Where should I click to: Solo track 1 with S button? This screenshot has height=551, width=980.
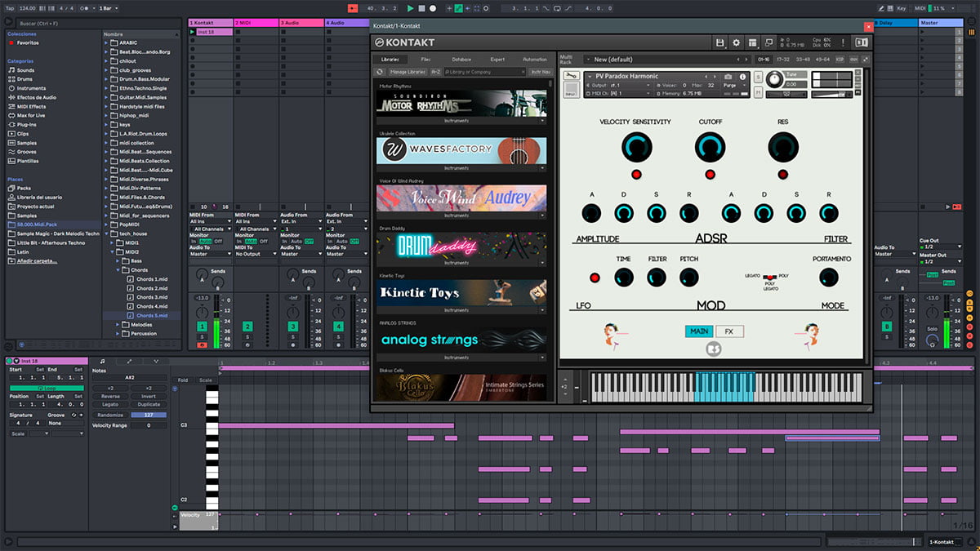[x=202, y=337]
